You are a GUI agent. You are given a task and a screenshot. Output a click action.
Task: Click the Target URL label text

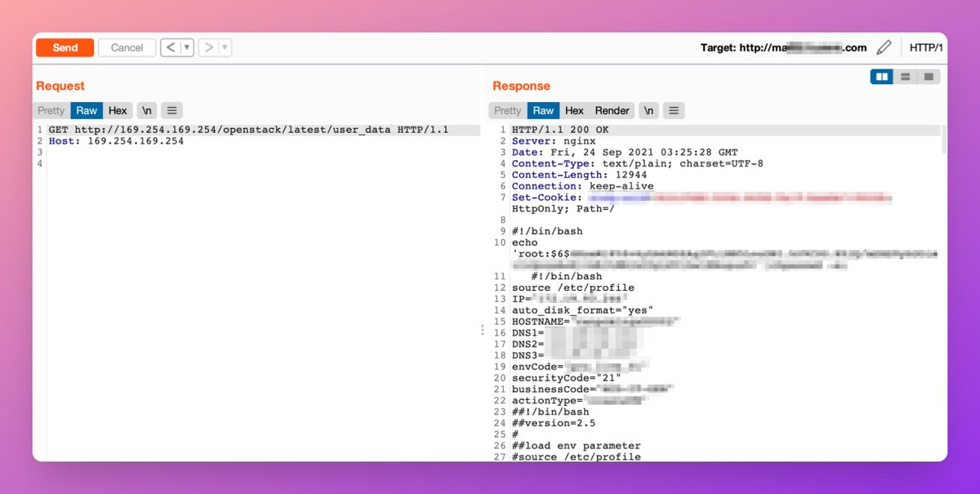coord(783,47)
